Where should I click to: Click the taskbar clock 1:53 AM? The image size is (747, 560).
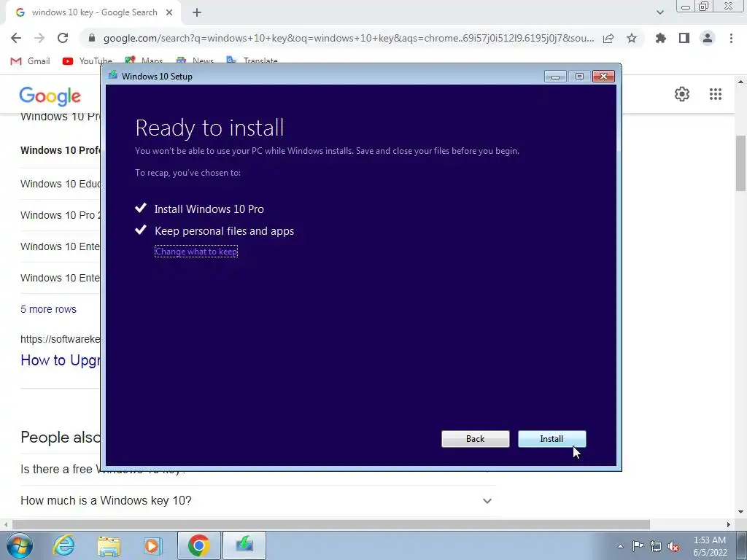pos(710,540)
